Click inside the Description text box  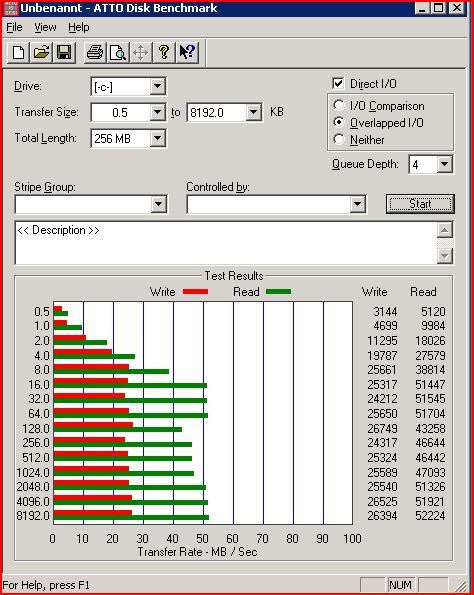click(x=226, y=243)
